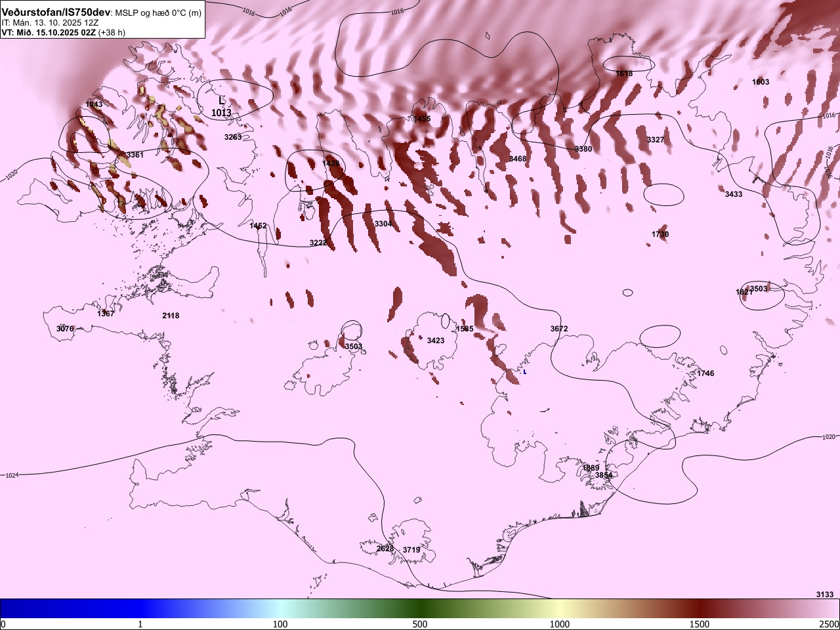This screenshot has width=840, height=630.
Task: Click the 2118 height label
Action: [x=171, y=316]
